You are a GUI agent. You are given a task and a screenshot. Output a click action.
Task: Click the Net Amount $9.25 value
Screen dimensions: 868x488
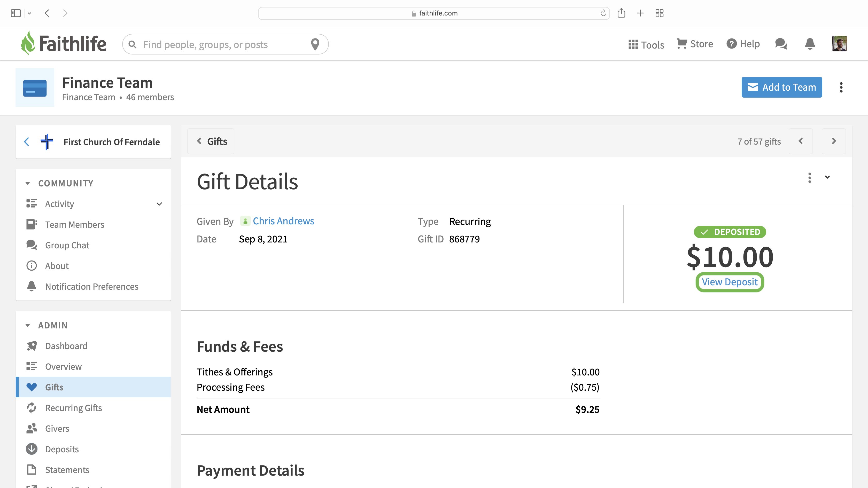587,410
